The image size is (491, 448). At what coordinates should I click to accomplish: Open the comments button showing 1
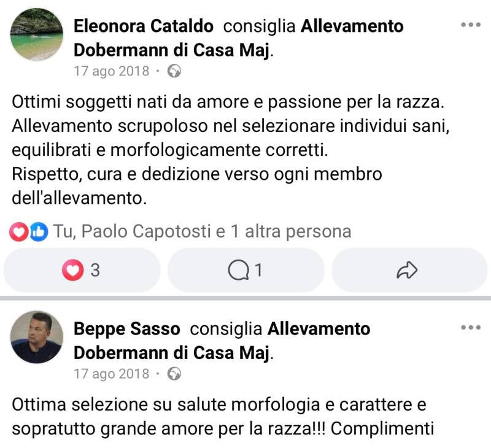tap(245, 270)
